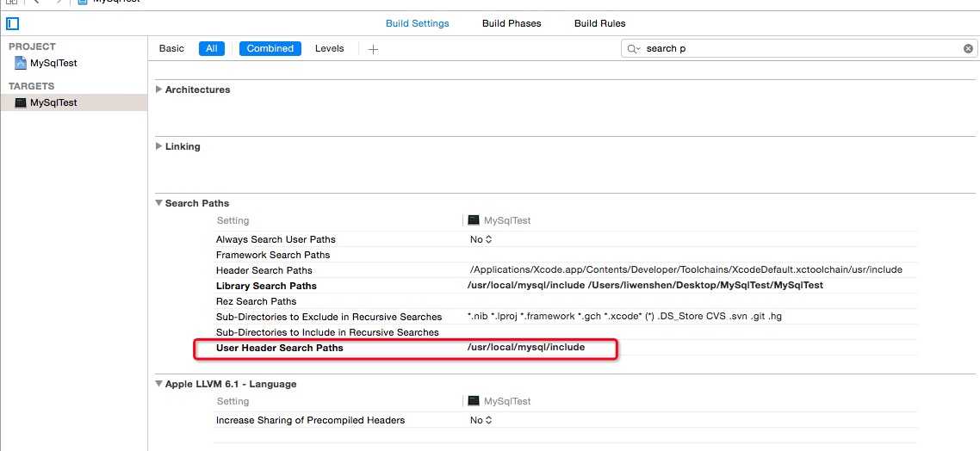This screenshot has height=451, width=980.
Task: Select Header Search Paths setting name
Action: (264, 270)
